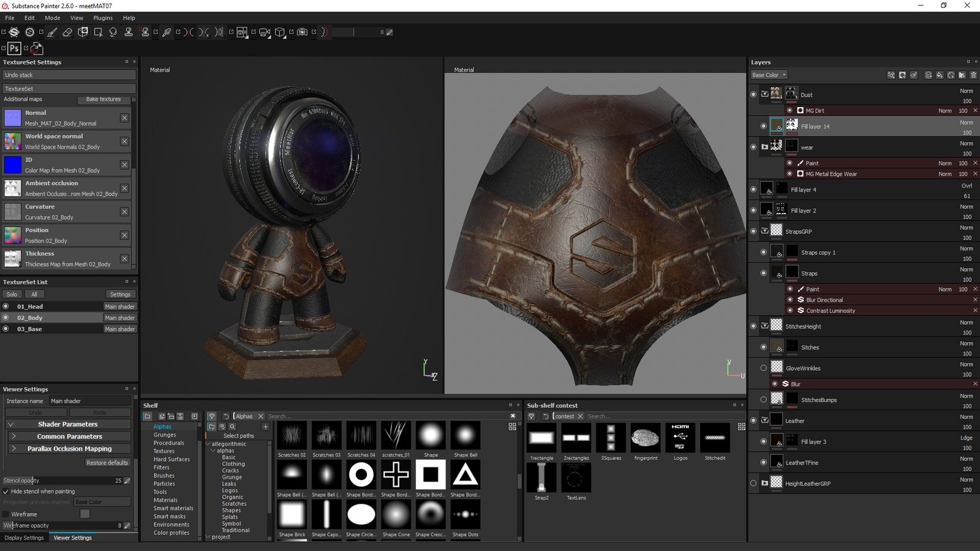The width and height of the screenshot is (980, 551).
Task: Add a new folder in Layers
Action: tap(962, 75)
